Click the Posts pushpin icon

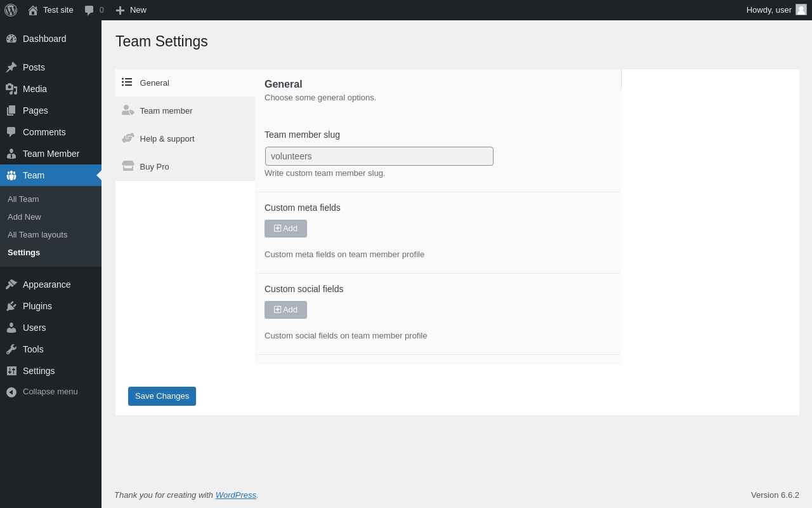point(11,67)
